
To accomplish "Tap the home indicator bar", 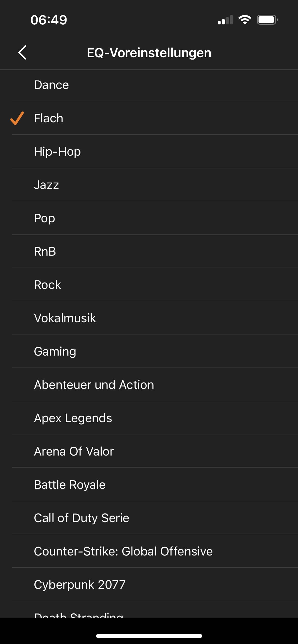I will click(x=149, y=636).
